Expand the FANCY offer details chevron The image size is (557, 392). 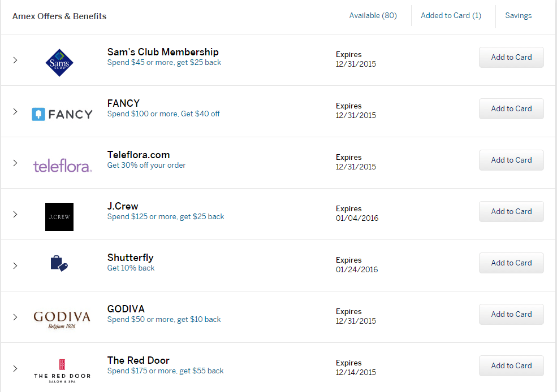[15, 111]
